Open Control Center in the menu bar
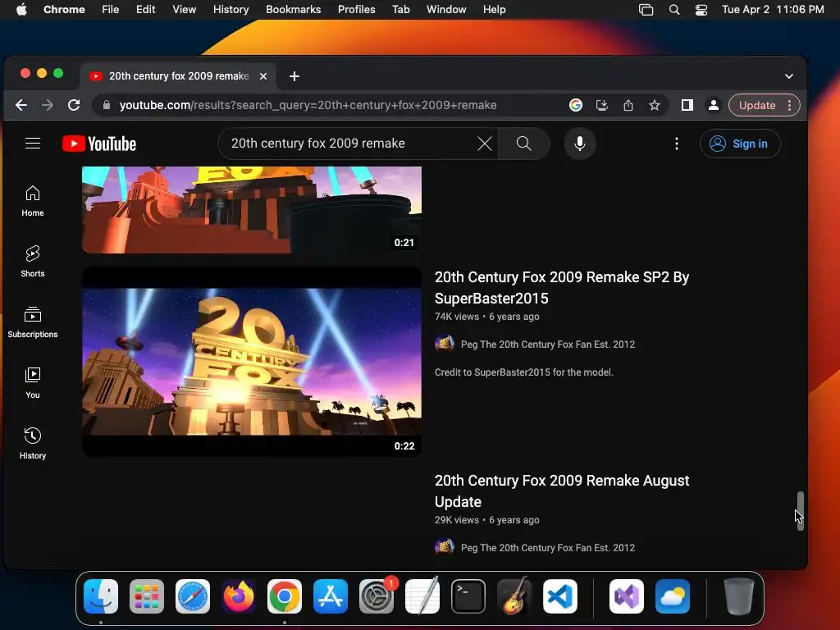The height and width of the screenshot is (630, 840). click(x=701, y=10)
